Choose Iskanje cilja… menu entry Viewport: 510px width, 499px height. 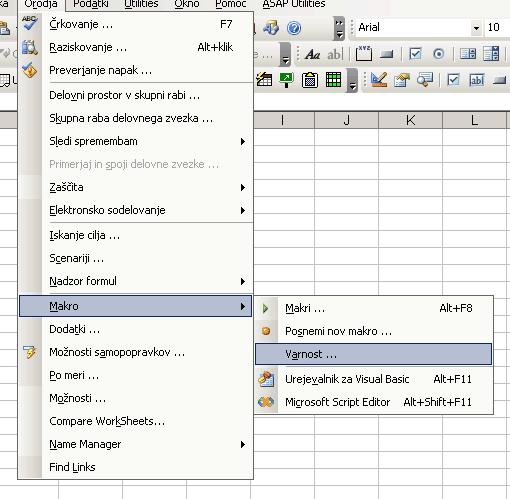point(136,235)
